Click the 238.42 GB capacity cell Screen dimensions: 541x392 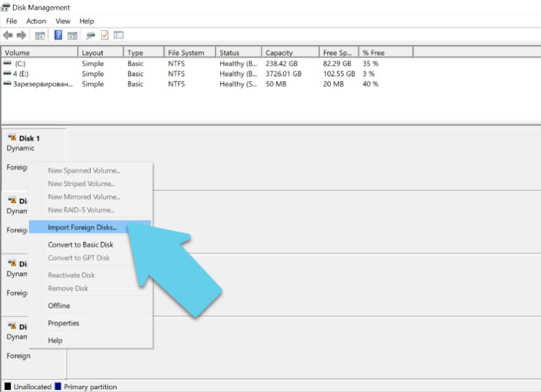point(281,63)
